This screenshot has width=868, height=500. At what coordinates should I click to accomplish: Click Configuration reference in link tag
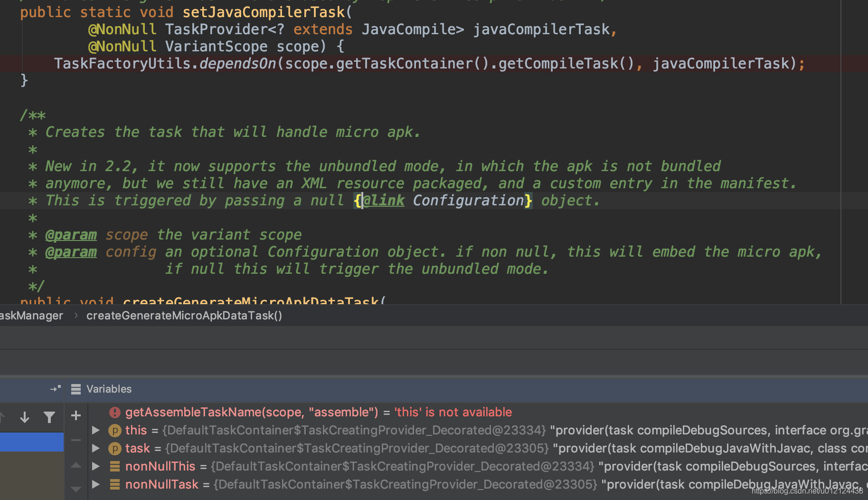click(468, 201)
